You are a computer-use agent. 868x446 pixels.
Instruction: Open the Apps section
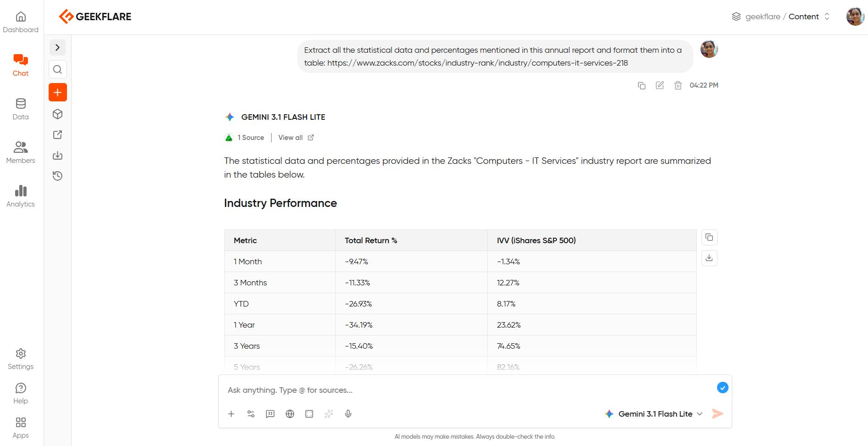tap(21, 428)
